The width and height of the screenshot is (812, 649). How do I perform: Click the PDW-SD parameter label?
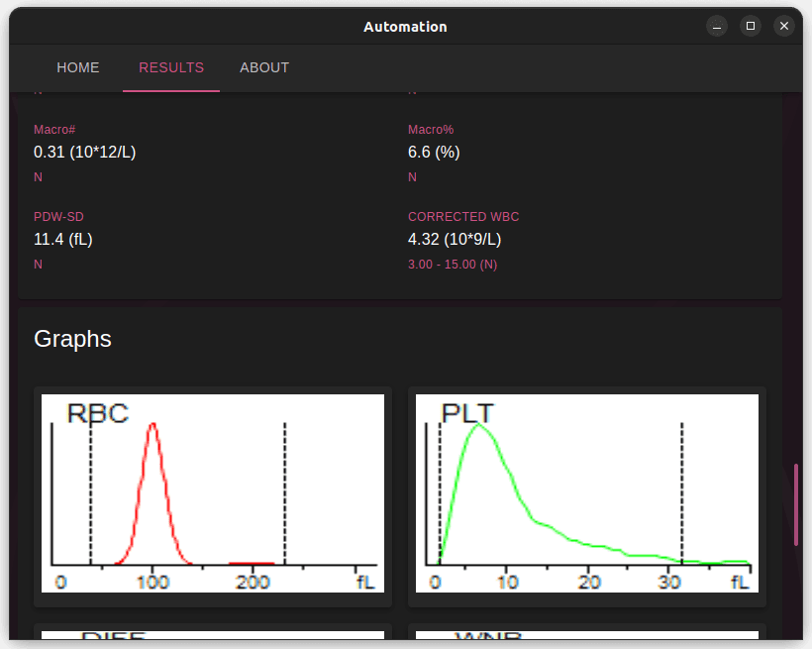(x=53, y=217)
